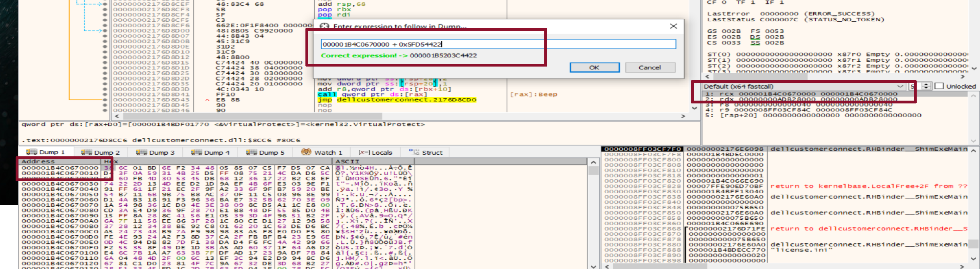Viewport: 980px width, 269px height.
Task: Click the Dump 5 tab memory icon
Action: click(x=251, y=152)
